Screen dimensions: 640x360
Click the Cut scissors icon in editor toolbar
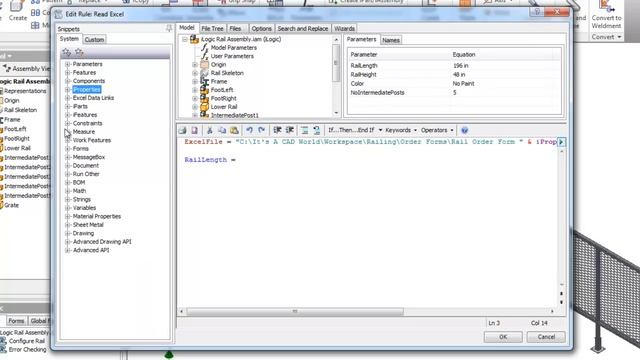[210, 130]
